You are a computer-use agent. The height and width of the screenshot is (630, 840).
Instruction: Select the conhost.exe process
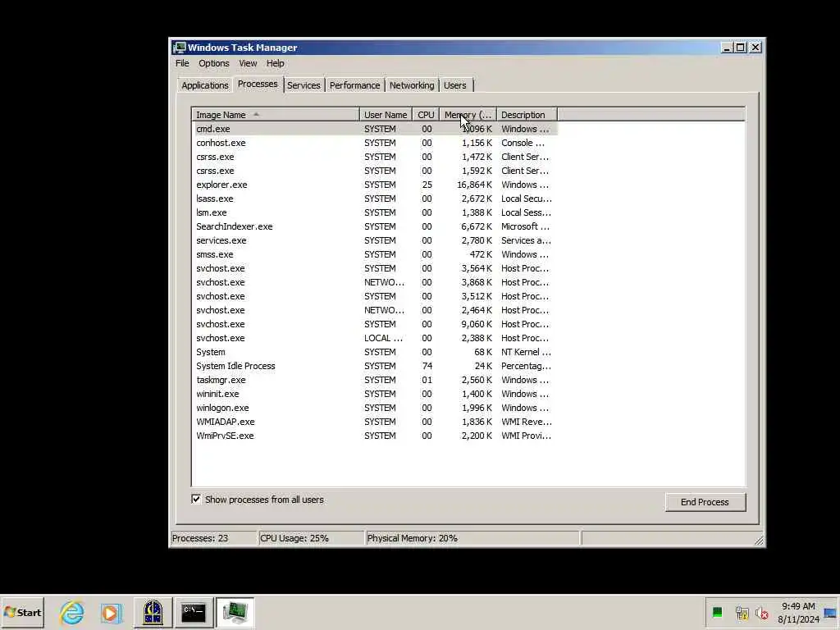tap(374, 143)
